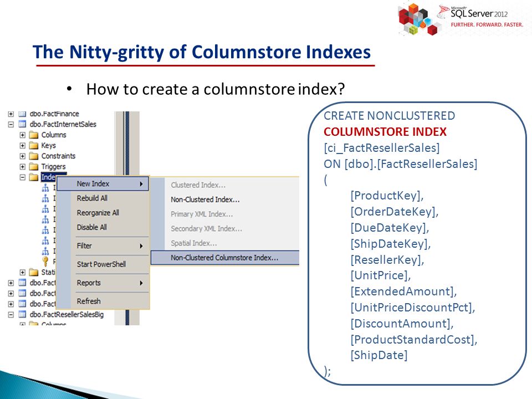This screenshot has width=532, height=399.
Task: Click the dbo.FactInternetSales table icon
Action: pyautogui.click(x=22, y=124)
